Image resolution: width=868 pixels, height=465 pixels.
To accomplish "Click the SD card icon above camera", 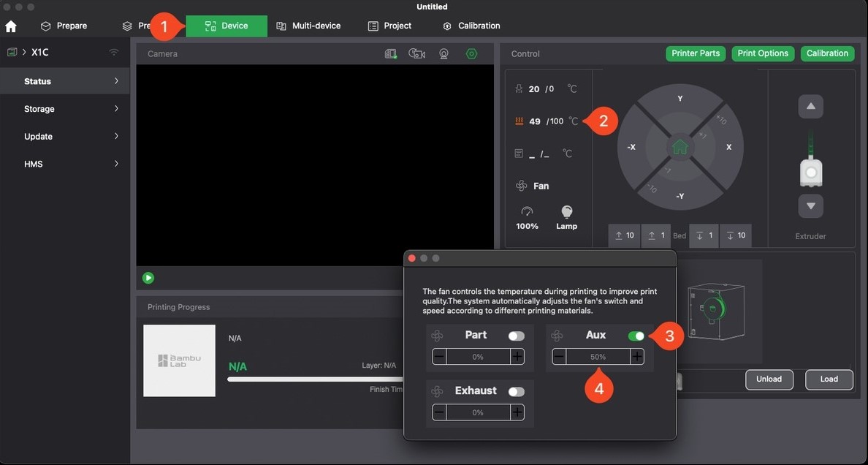I will pyautogui.click(x=391, y=53).
